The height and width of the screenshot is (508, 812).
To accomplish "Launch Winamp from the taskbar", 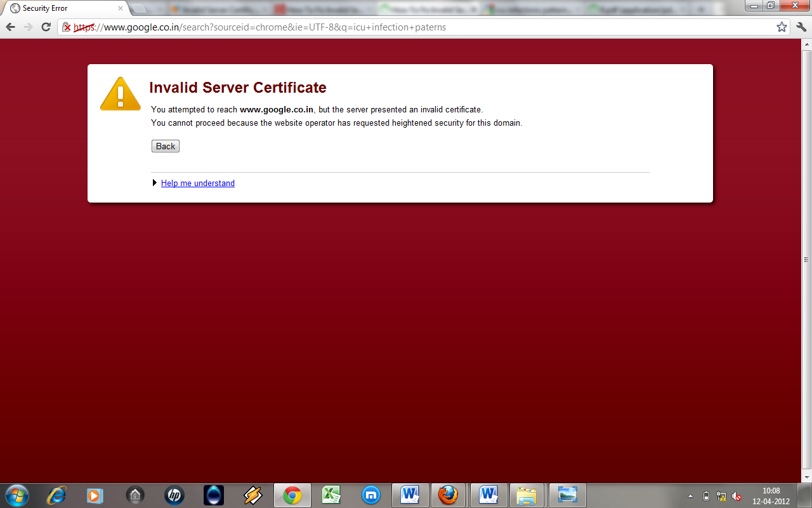I will 253,495.
